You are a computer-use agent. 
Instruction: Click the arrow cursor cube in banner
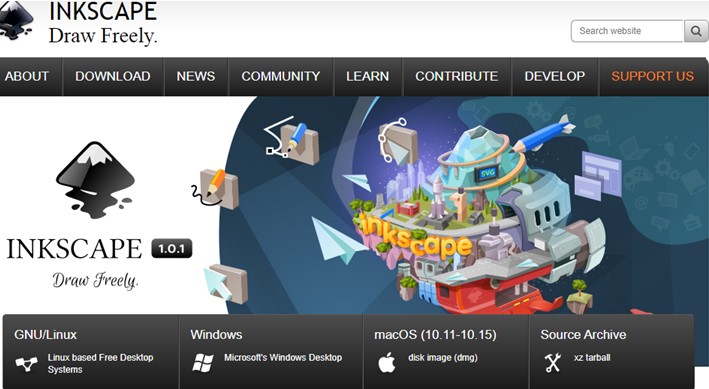[x=226, y=284]
